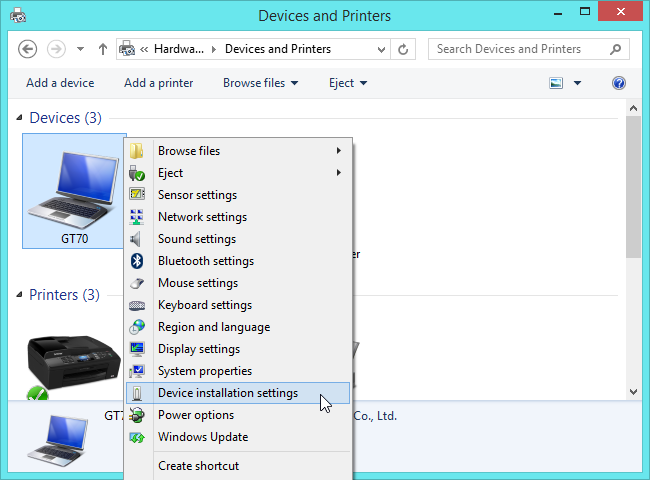Click Add a device button

pos(60,83)
